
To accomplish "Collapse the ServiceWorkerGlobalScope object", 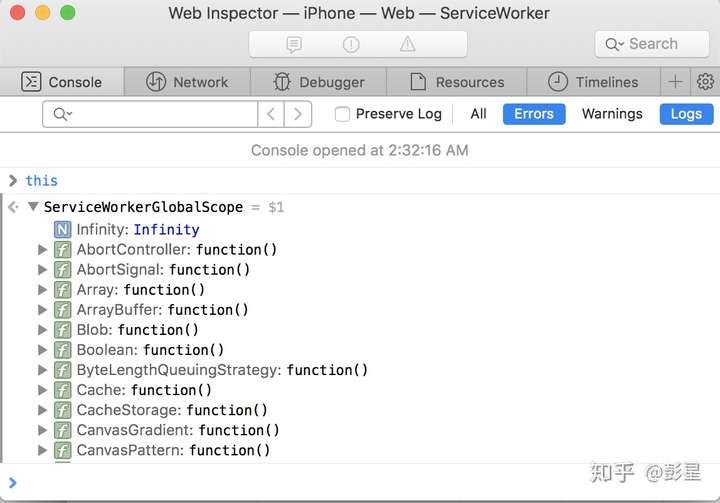I will (x=33, y=207).
